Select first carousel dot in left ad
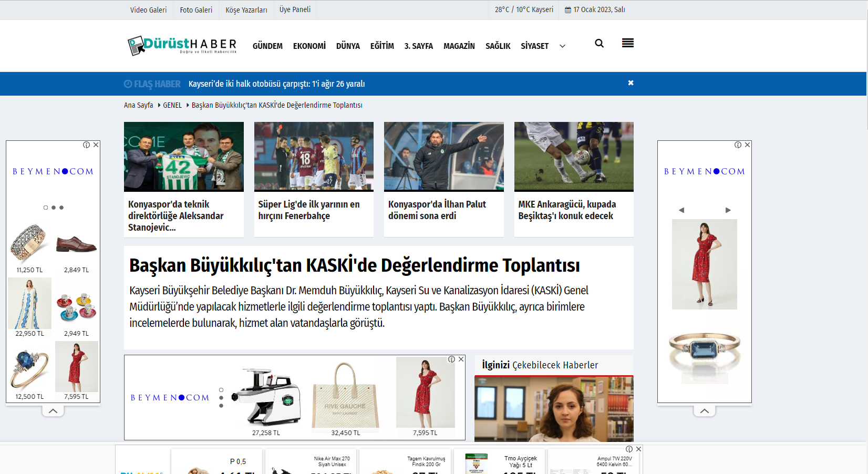Image resolution: width=868 pixels, height=474 pixels. (46, 208)
